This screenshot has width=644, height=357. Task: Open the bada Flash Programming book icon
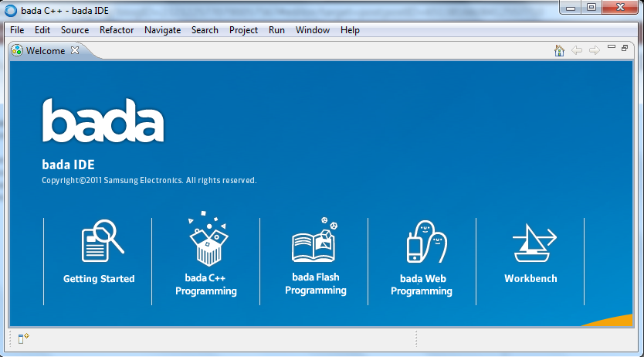pos(314,240)
